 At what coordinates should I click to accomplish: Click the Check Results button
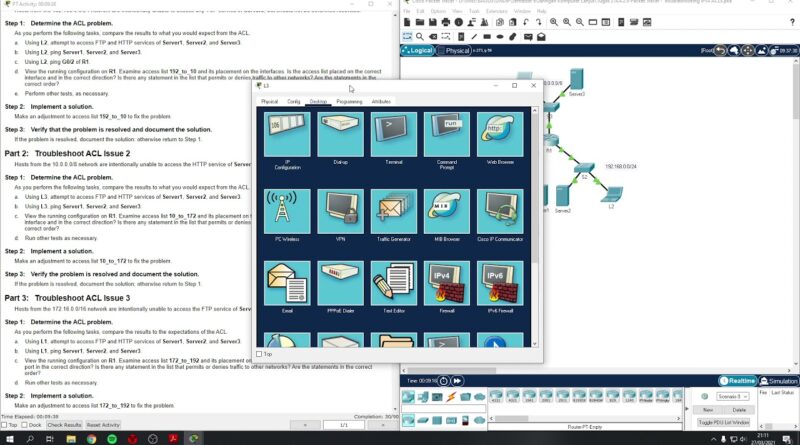(x=64, y=425)
